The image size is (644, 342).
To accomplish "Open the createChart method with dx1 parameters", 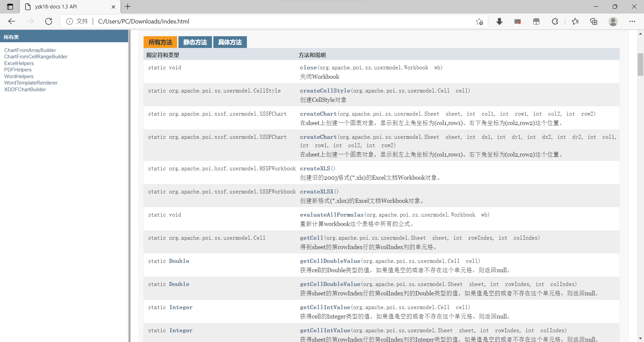I will (318, 137).
